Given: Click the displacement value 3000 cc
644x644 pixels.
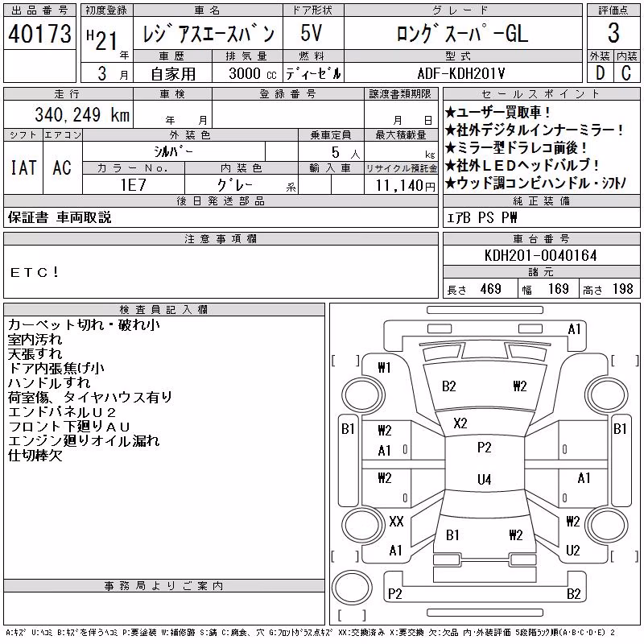Looking at the screenshot, I should coord(253,73).
